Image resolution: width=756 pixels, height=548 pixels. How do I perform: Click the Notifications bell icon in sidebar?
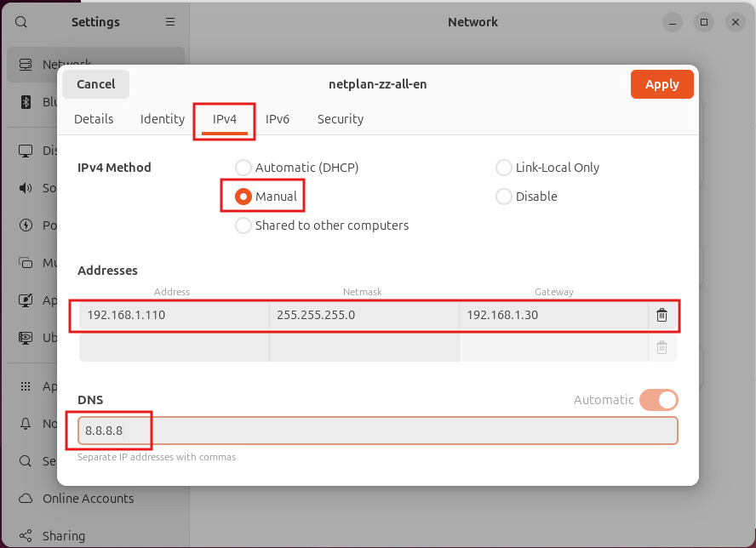[x=26, y=424]
